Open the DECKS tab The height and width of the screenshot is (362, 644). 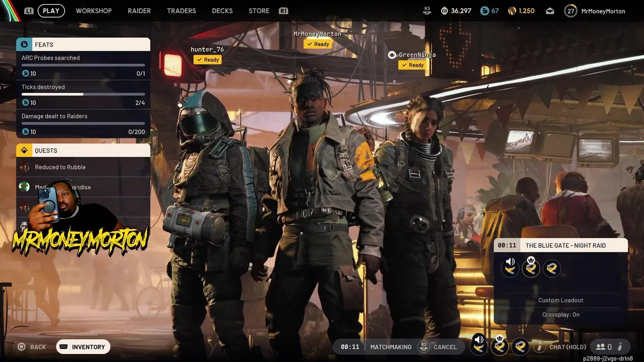click(x=222, y=11)
